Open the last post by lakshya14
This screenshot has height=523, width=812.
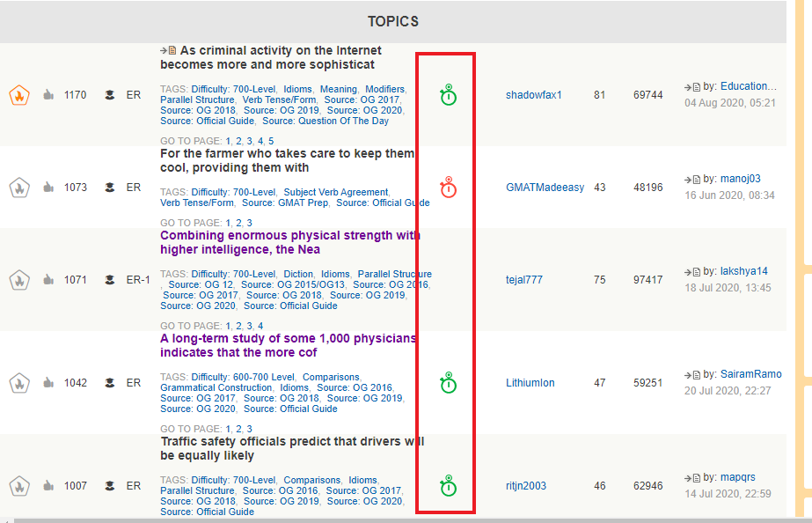click(744, 271)
